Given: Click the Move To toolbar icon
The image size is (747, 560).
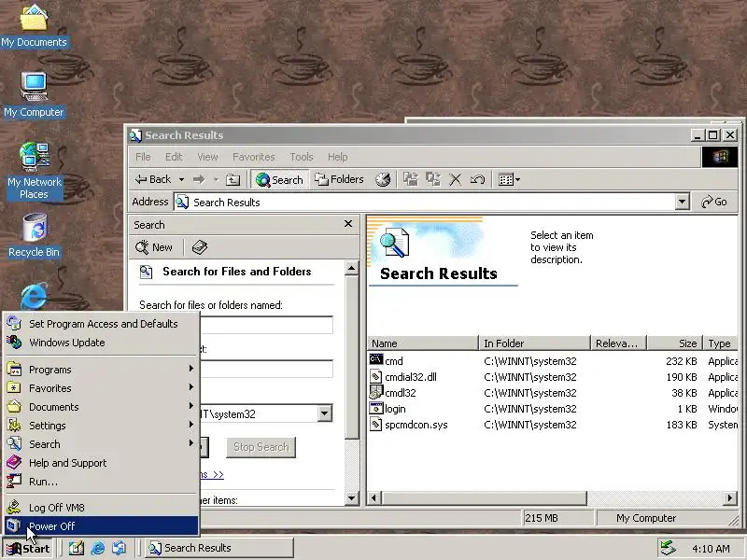Looking at the screenshot, I should pos(410,179).
